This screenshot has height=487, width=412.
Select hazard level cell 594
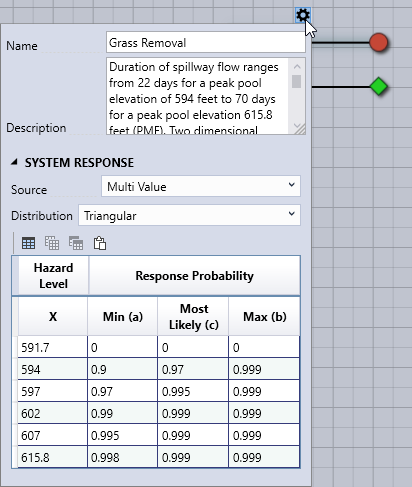point(53,369)
